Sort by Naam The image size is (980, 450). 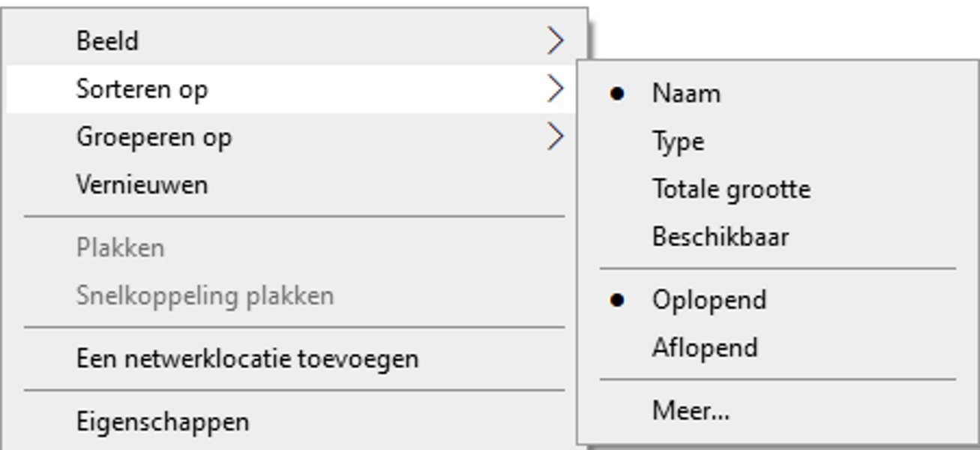[x=686, y=94]
